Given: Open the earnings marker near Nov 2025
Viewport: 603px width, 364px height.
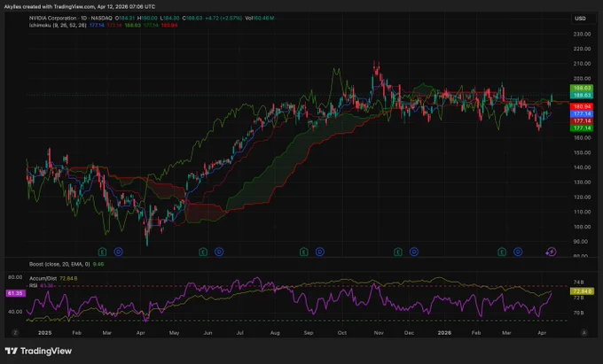Looking at the screenshot, I should (398, 252).
